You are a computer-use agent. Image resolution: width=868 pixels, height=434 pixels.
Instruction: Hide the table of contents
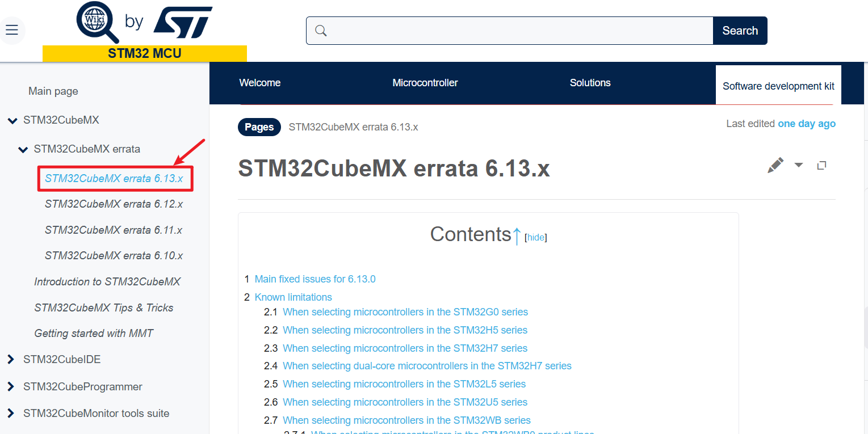(536, 237)
